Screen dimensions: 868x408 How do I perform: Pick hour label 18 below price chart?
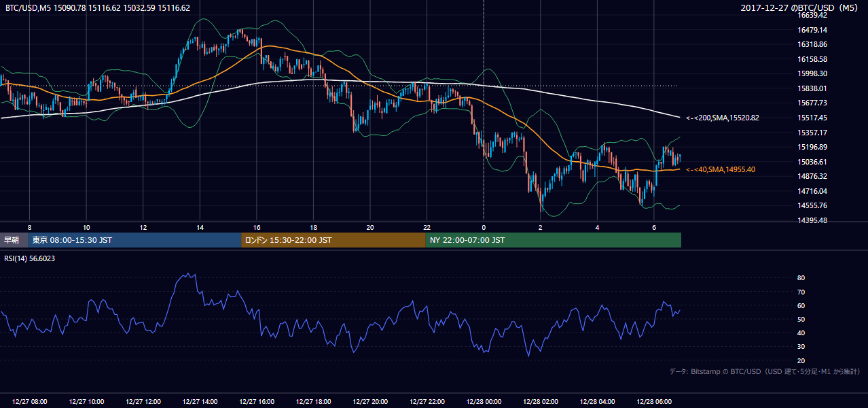pyautogui.click(x=313, y=227)
